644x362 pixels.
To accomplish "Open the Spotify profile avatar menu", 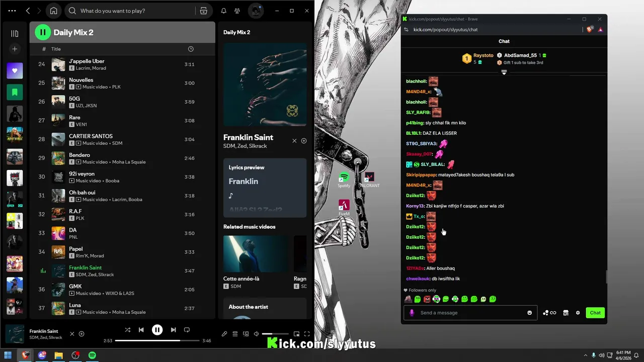I will (256, 11).
